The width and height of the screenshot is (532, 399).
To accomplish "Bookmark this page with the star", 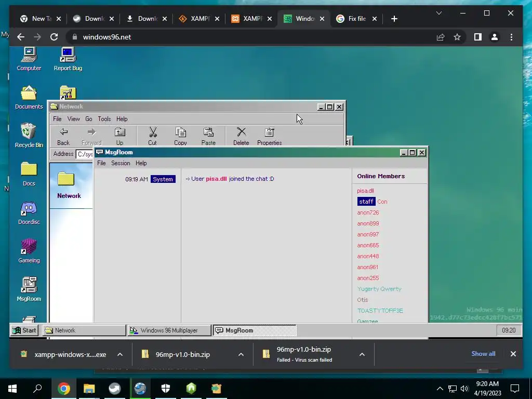I will [x=457, y=37].
